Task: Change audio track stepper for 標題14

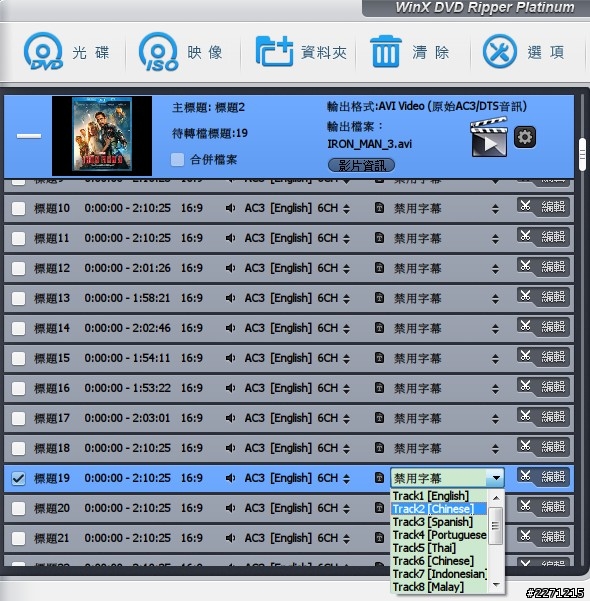Action: [x=347, y=329]
